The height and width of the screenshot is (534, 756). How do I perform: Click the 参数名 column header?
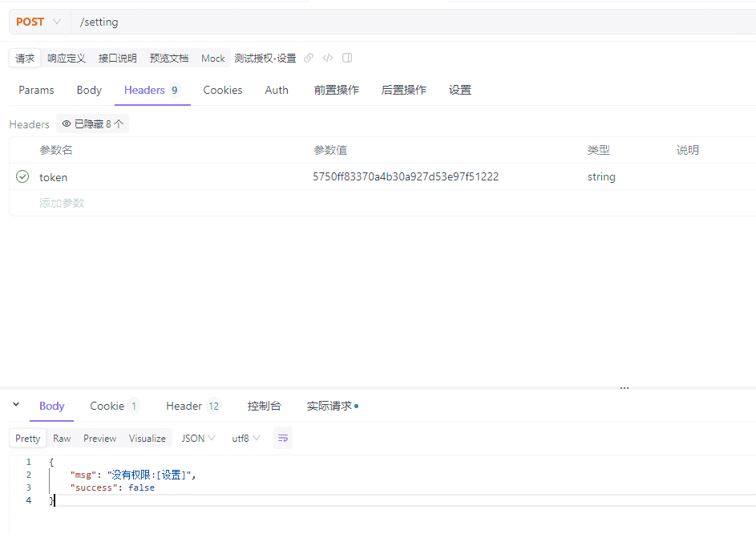point(56,150)
